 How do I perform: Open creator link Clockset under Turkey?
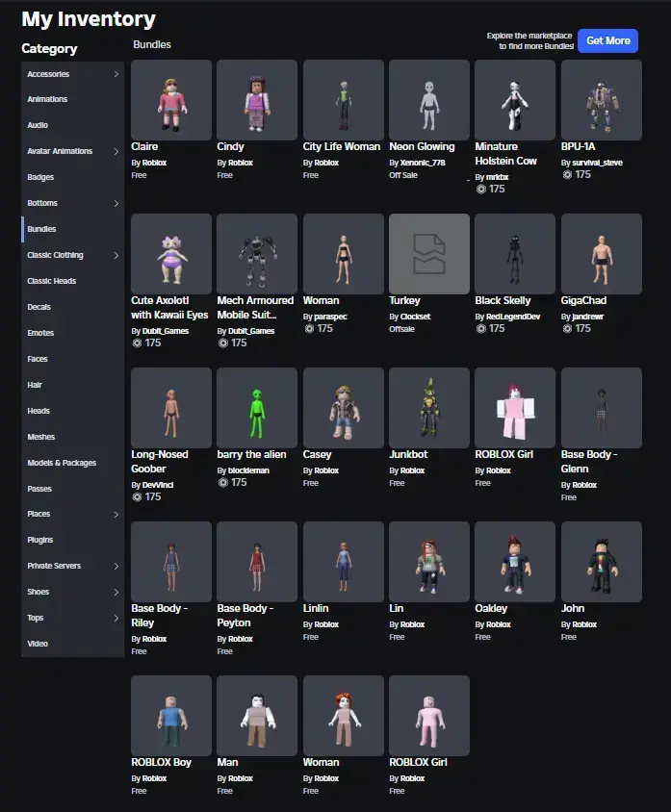pos(415,317)
